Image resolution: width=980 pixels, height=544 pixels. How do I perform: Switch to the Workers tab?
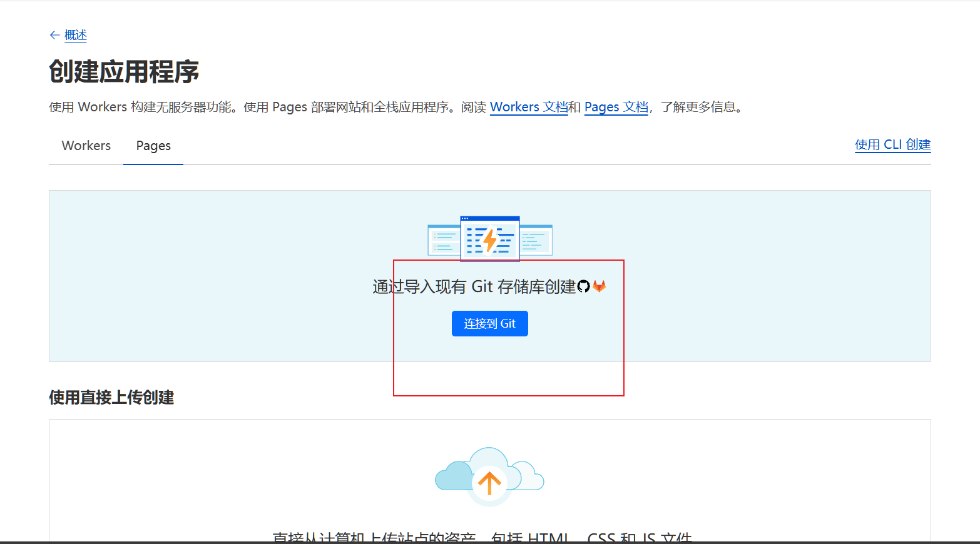click(86, 146)
